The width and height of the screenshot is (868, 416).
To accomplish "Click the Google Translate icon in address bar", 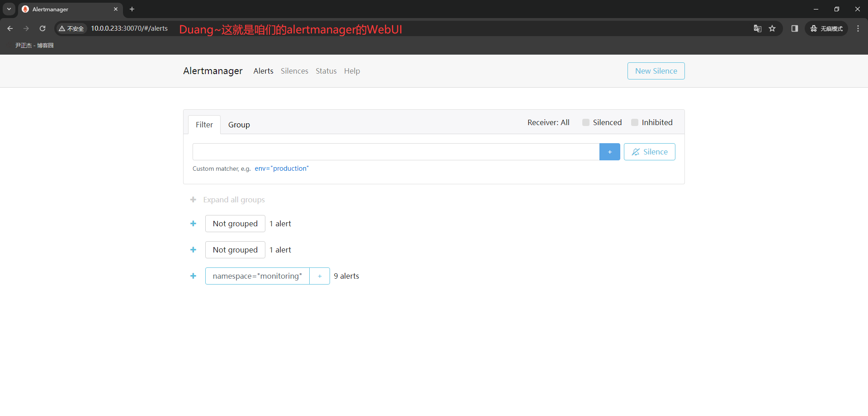I will (x=757, y=28).
